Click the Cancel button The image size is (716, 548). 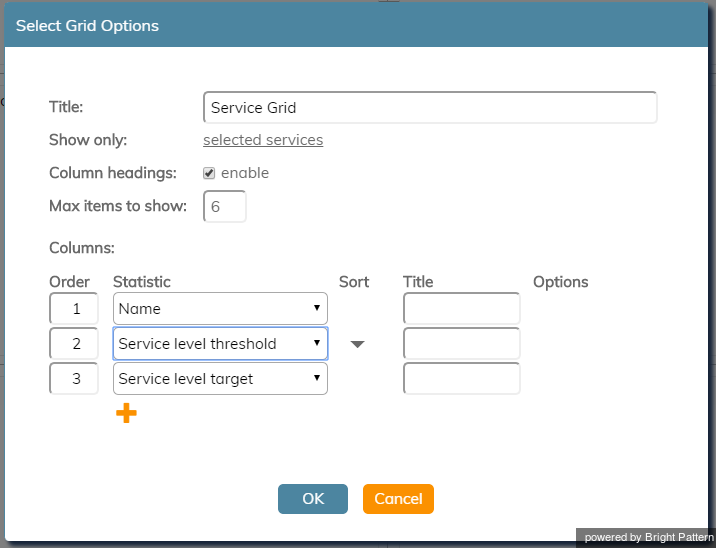tap(398, 499)
